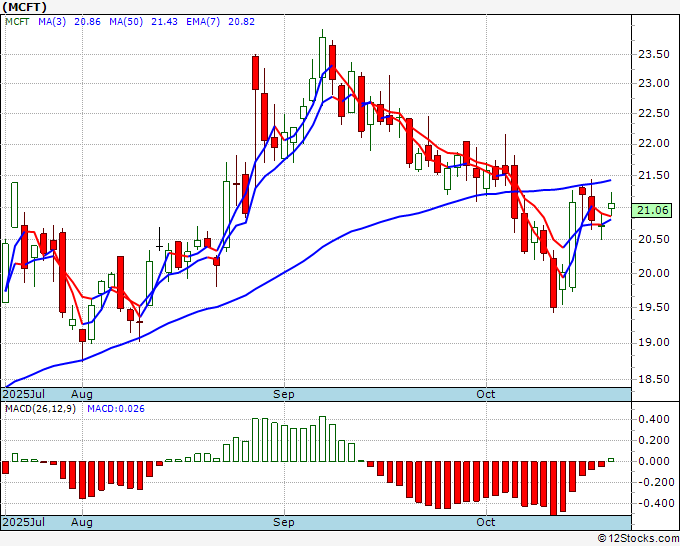Click the MCFT legend label
Viewport: 680px width, 546px height.
[x=17, y=22]
